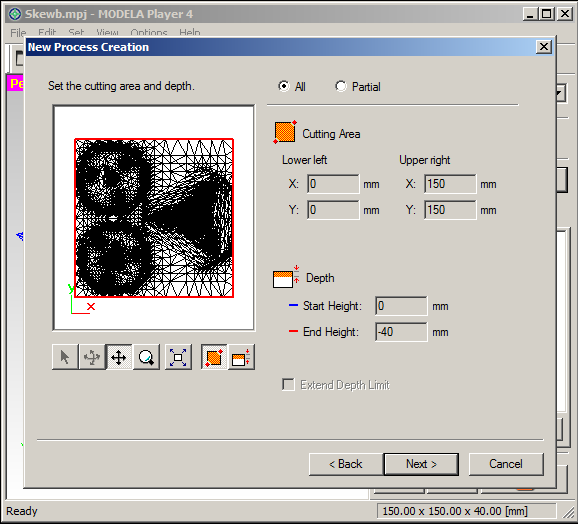The image size is (578, 524).
Task: Tick the Extend Depth Limit checkbox
Action: [x=288, y=384]
